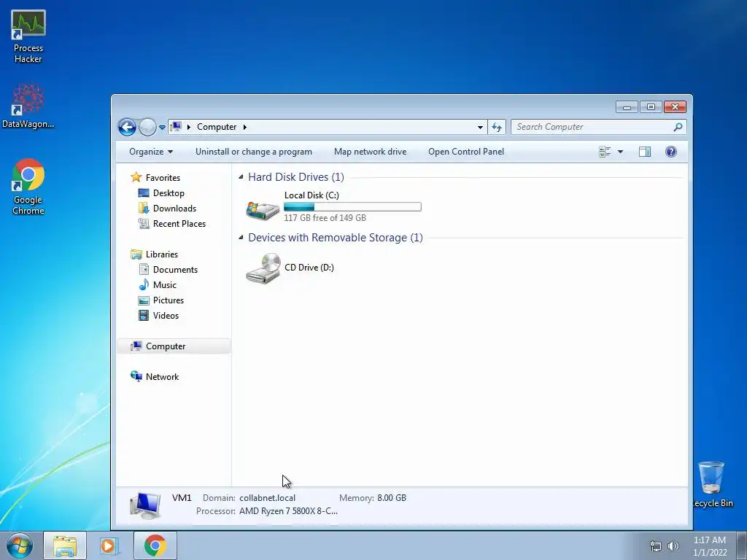
Task: Open Process Hacker desktop shortcut
Action: pyautogui.click(x=28, y=36)
